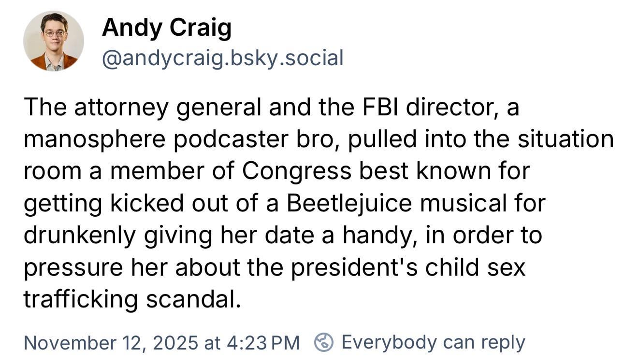This screenshot has height=364, width=638.
Task: Click the "Everybody can reply" label
Action: click(x=433, y=342)
